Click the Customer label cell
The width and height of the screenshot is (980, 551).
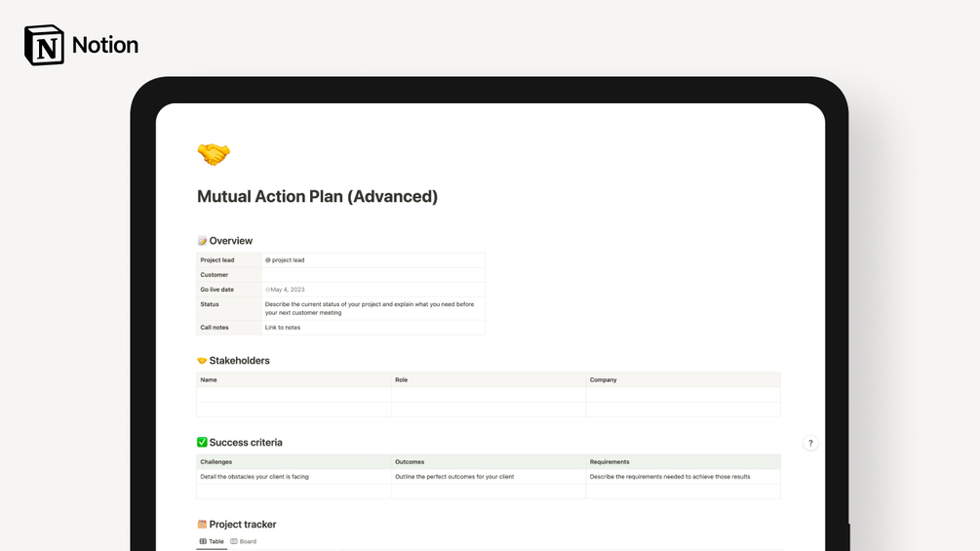[x=229, y=275]
